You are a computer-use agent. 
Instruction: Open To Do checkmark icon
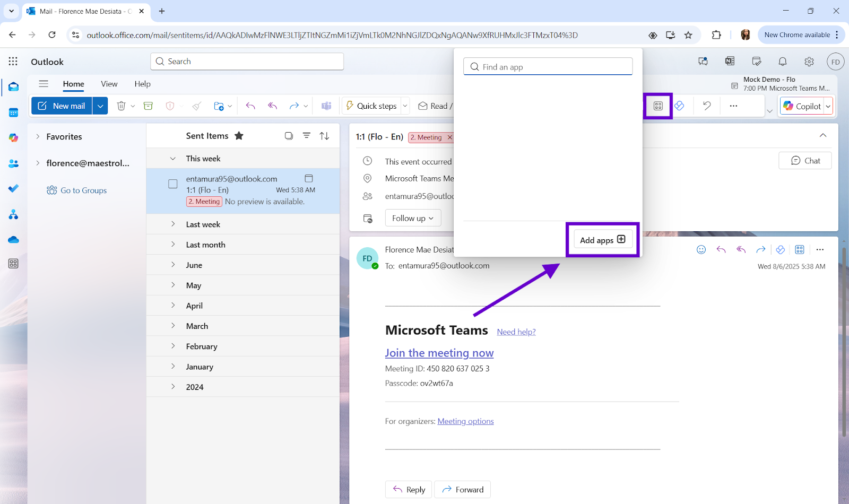coord(13,188)
